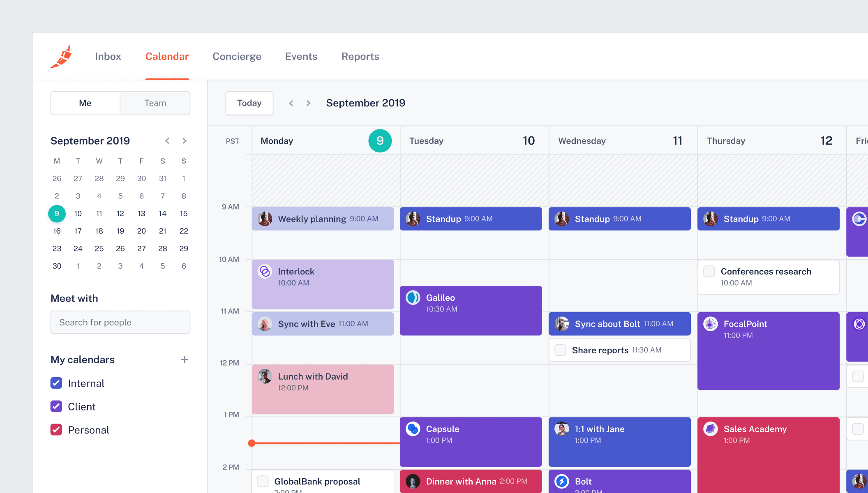
Task: Click the current time marker dot
Action: 252,443
